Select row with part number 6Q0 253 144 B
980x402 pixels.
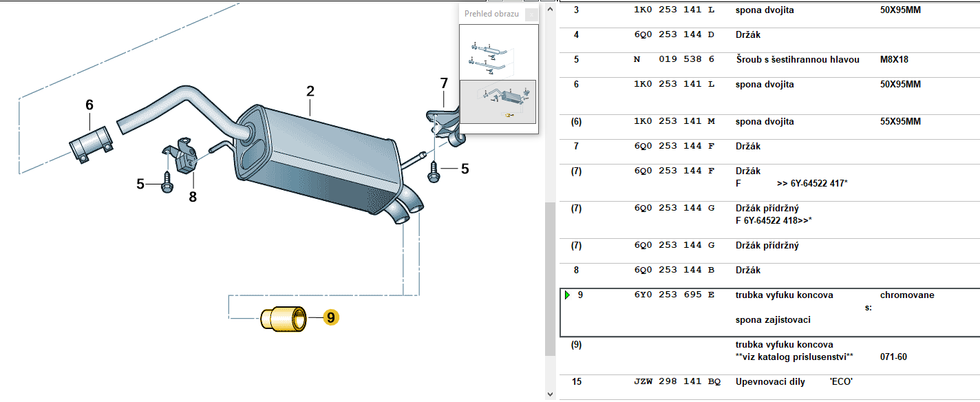click(674, 271)
